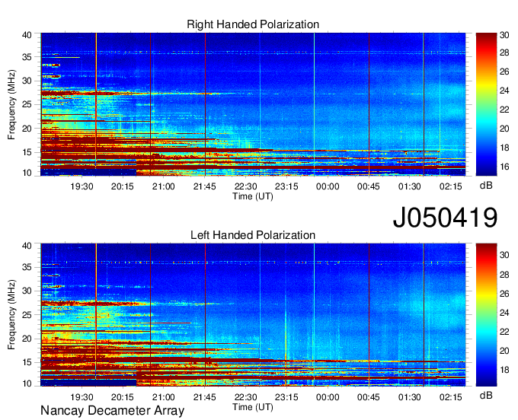Click the "Time (UT)" label under Right Handed plot
Screen dimensions: 518x420
point(253,196)
